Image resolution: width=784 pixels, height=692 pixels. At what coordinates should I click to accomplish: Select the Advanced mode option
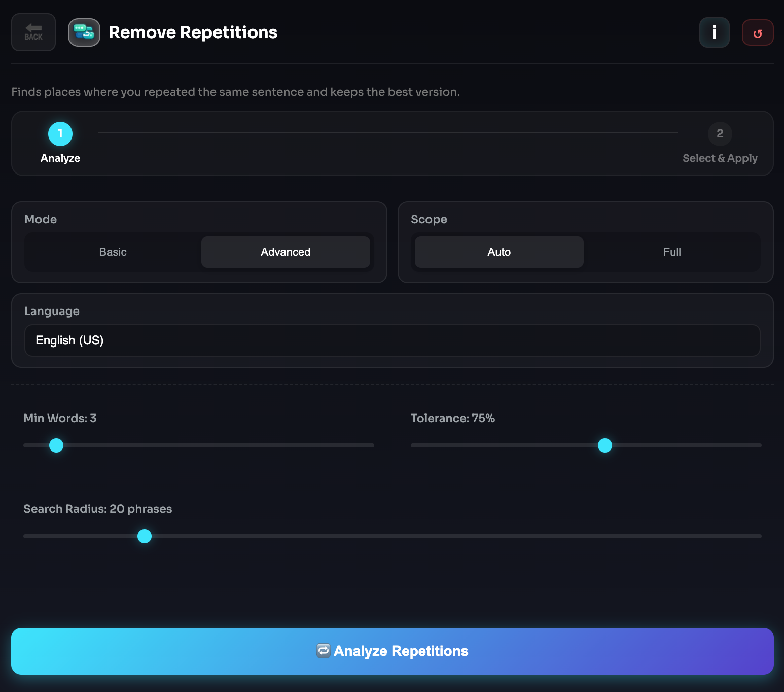tap(286, 252)
